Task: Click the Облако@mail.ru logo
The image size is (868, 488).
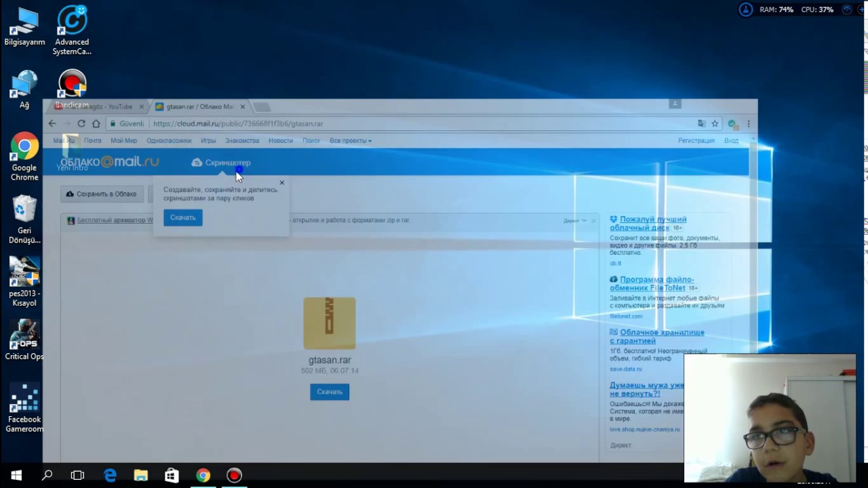Action: [109, 162]
